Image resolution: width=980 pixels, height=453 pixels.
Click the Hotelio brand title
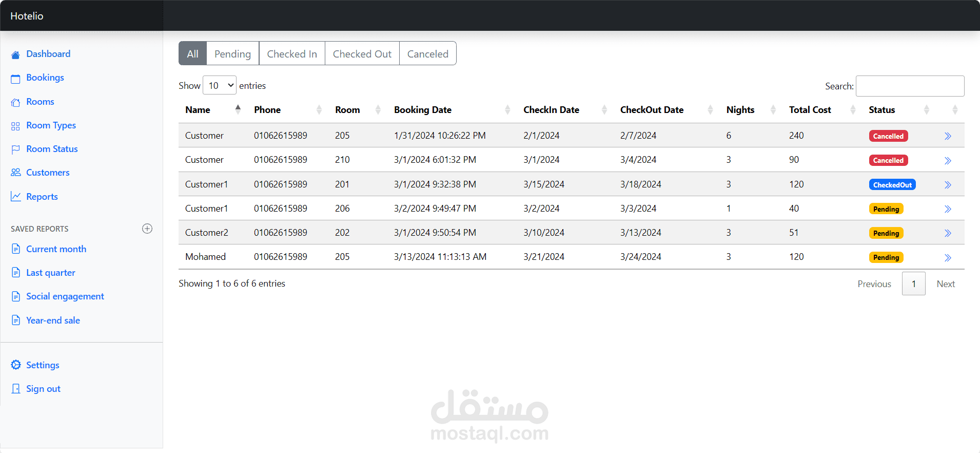[x=27, y=16]
